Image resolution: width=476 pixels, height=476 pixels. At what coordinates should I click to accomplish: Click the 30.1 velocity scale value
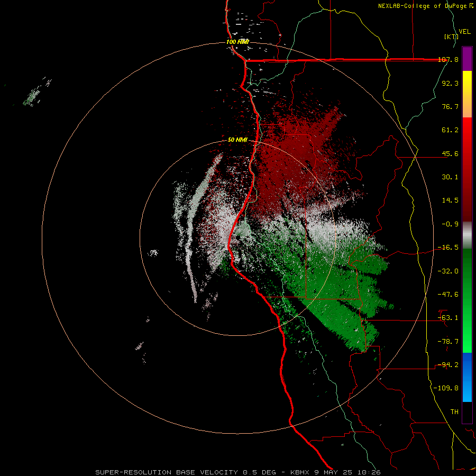coord(450,177)
